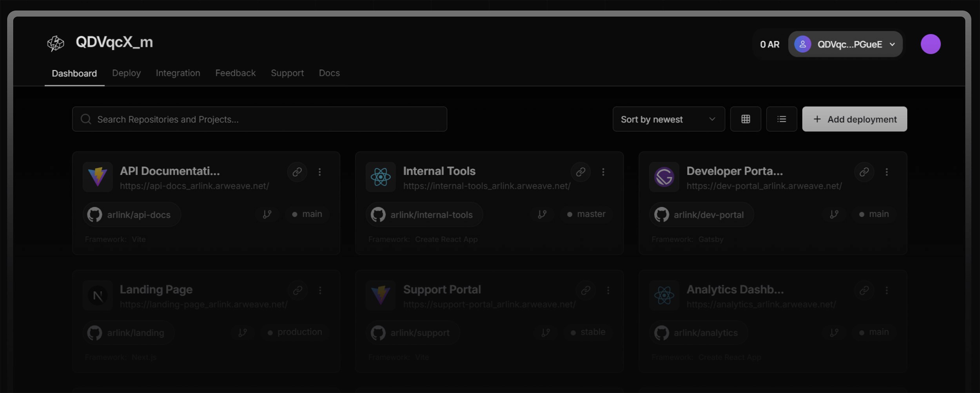Click the purple profile avatar circle
980x393 pixels.
point(930,44)
